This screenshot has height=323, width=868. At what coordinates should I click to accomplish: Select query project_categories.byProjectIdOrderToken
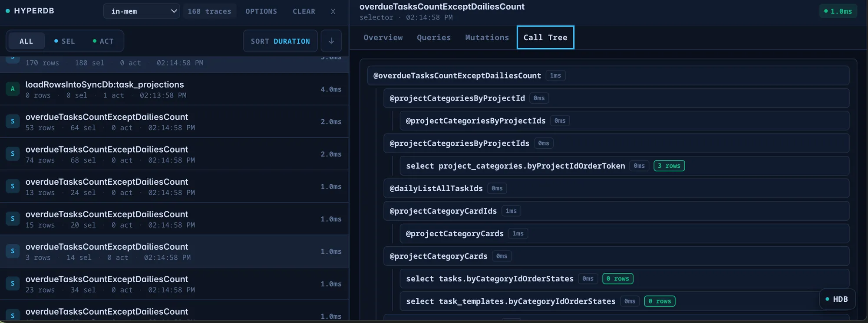point(624,166)
